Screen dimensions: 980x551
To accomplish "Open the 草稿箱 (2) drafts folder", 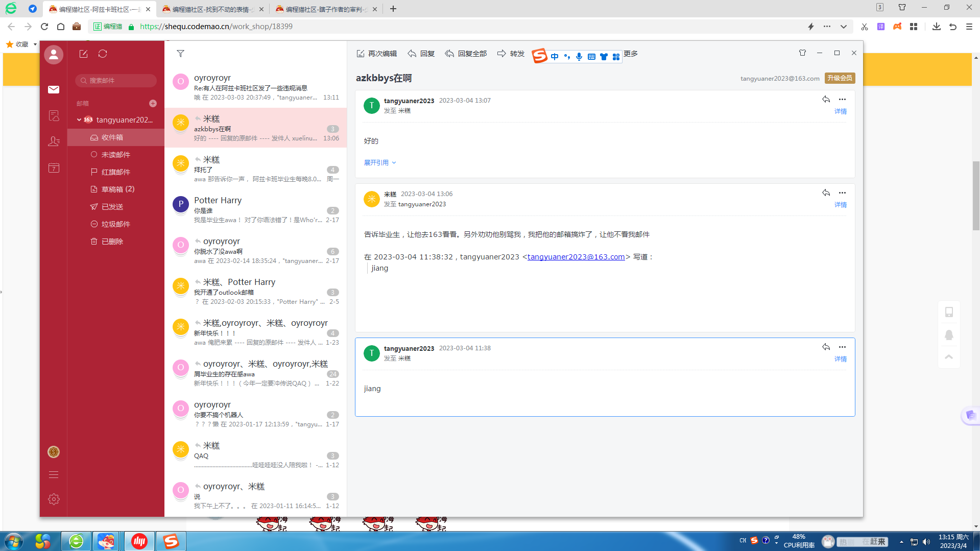I will coord(116,189).
